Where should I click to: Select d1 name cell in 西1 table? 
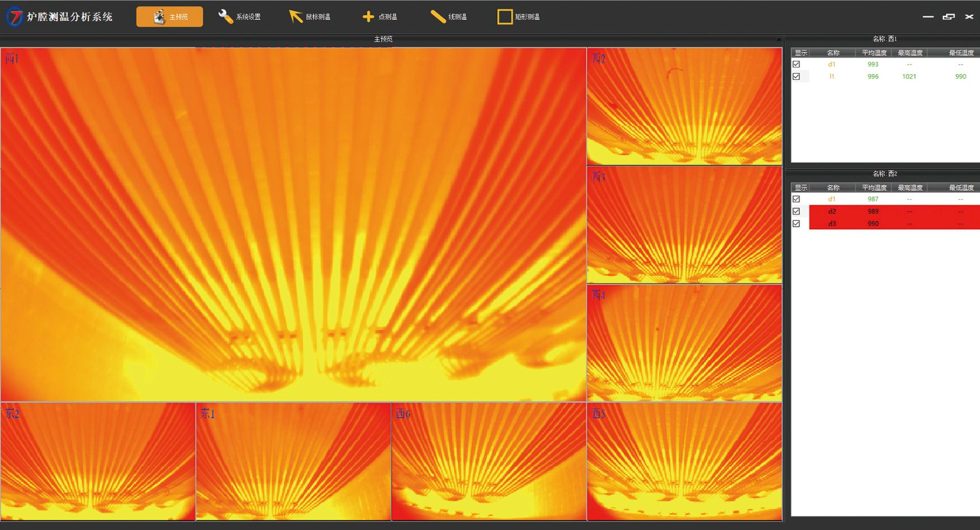(x=832, y=64)
